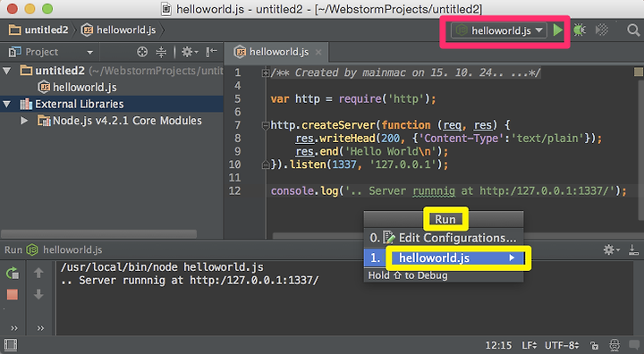Click /usr/local/bin/node command line in console
The image size is (644, 354).
click(162, 267)
